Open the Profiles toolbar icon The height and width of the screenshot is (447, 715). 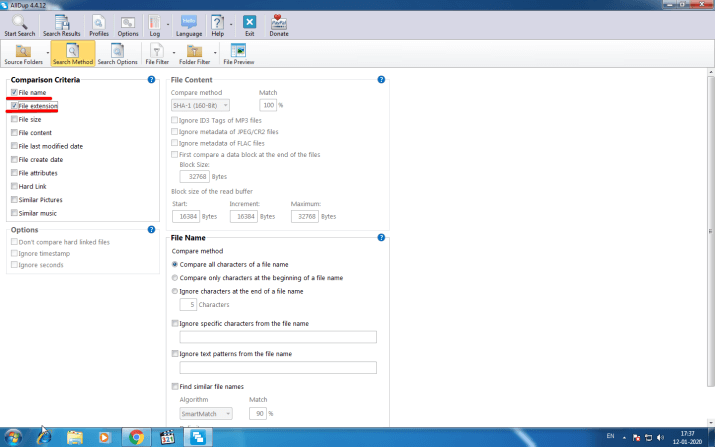pyautogui.click(x=99, y=24)
